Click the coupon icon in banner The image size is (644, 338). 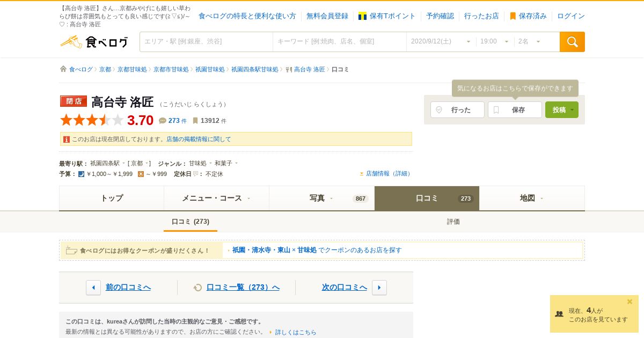(71, 251)
